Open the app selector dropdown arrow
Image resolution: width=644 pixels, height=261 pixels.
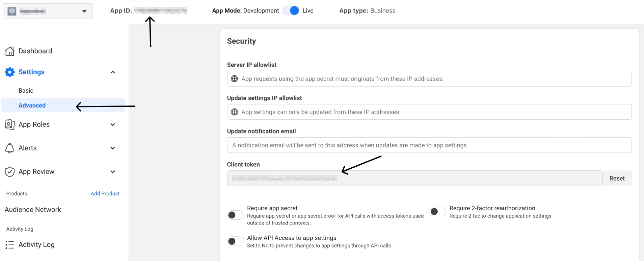[x=84, y=11]
